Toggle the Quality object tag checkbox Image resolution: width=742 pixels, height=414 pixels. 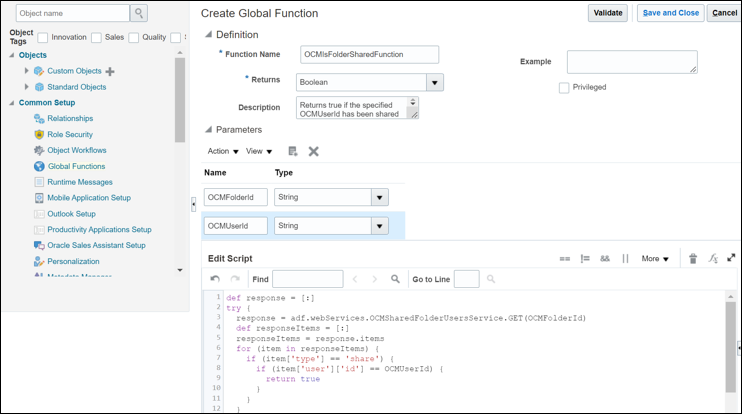coord(134,37)
